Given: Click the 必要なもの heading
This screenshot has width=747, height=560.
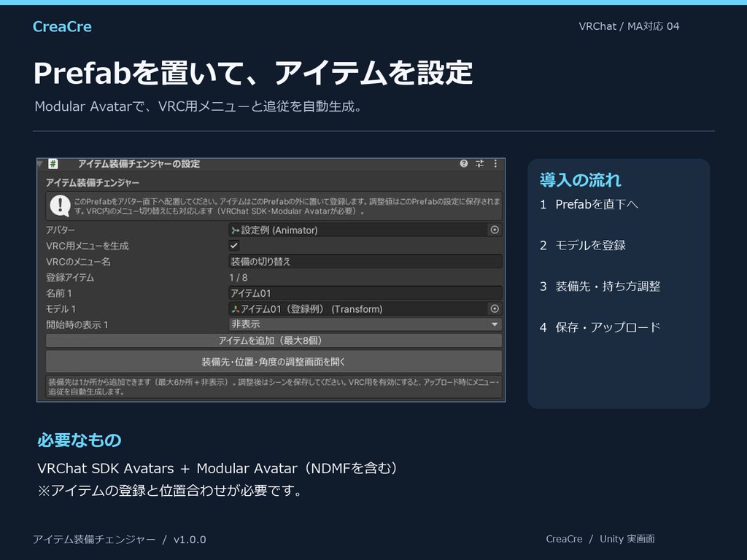Looking at the screenshot, I should [79, 440].
